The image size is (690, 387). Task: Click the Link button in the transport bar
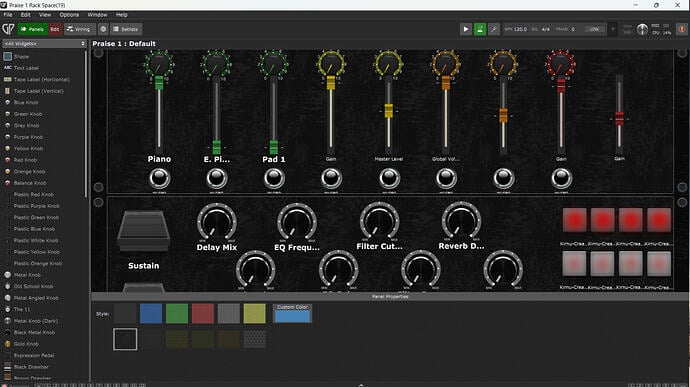pos(594,29)
